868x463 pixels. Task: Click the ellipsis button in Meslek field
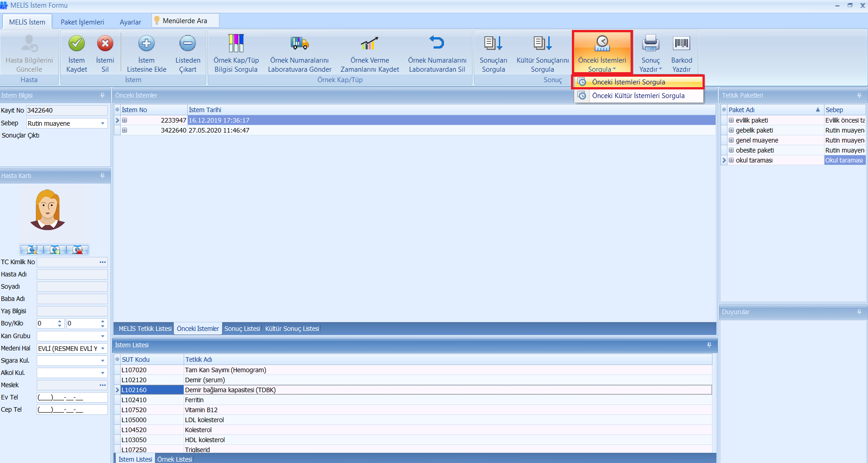point(102,385)
